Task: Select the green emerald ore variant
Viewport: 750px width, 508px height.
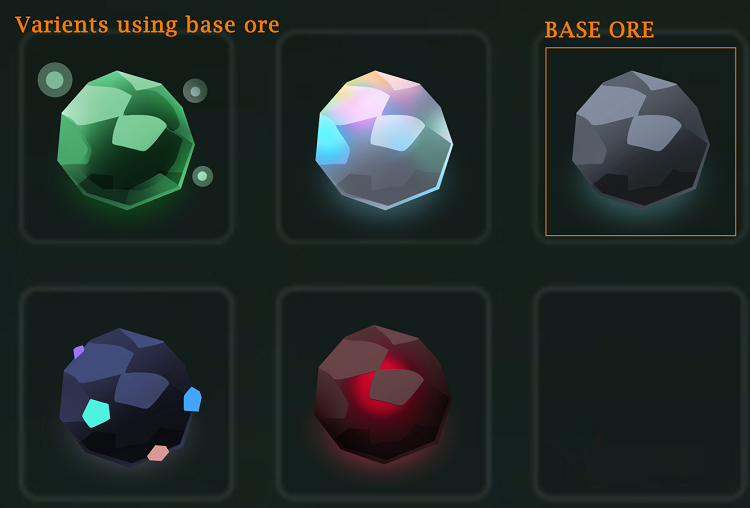Action: click(126, 140)
